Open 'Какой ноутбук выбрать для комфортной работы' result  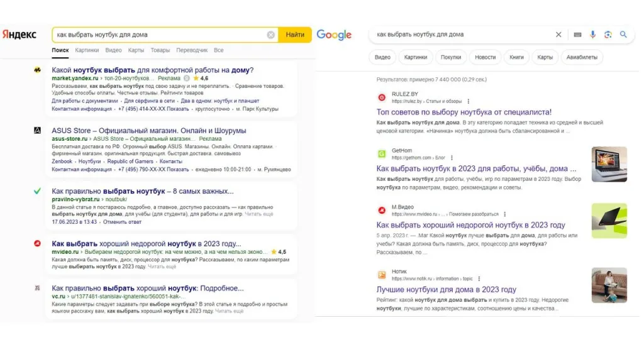[152, 70]
